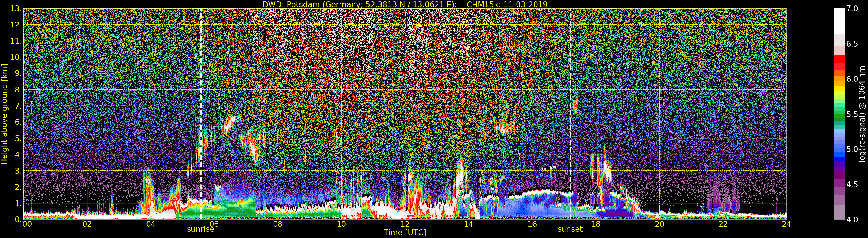Click the colorbar value '5.0'
This screenshot has width=868, height=238.
pyautogui.click(x=852, y=149)
